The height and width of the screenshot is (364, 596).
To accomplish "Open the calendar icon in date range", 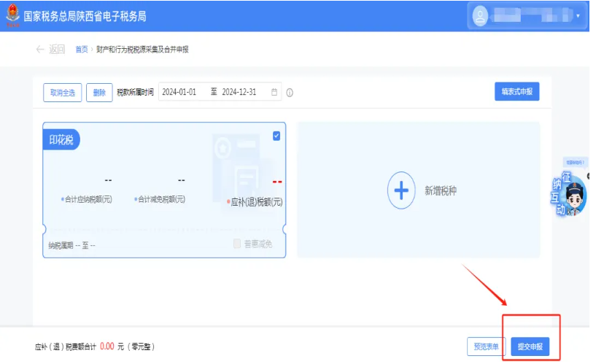I will point(274,93).
